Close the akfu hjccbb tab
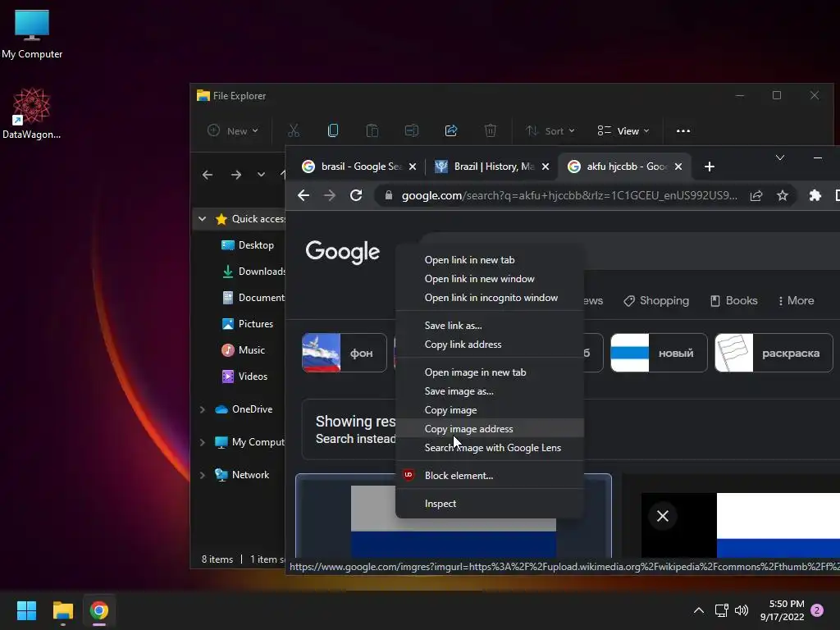The height and width of the screenshot is (630, 840). click(x=678, y=167)
